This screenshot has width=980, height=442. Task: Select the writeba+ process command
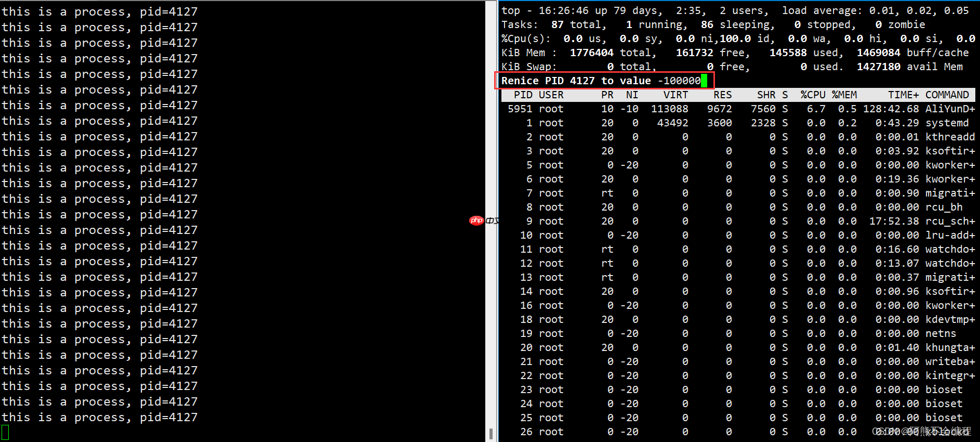click(950, 361)
